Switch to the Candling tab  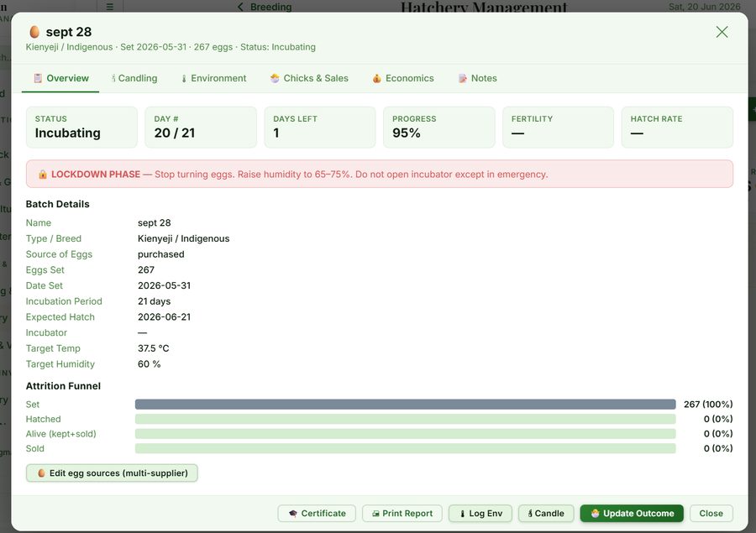(x=134, y=78)
